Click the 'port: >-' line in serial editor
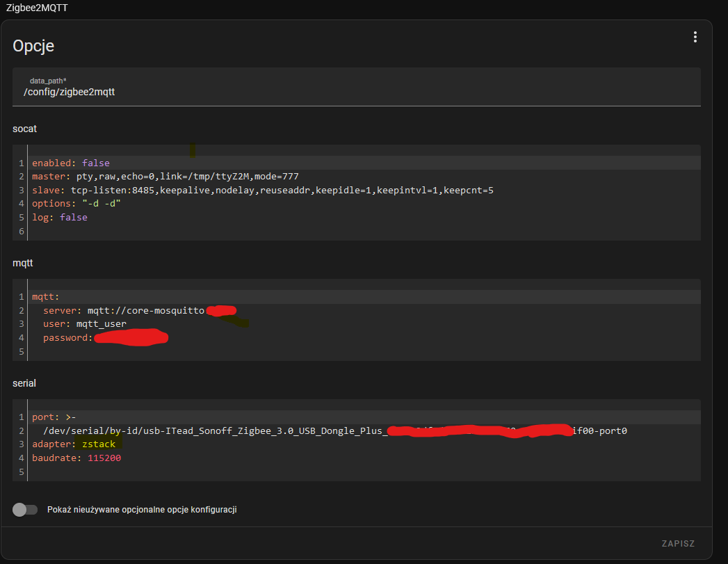The image size is (728, 564). click(54, 417)
